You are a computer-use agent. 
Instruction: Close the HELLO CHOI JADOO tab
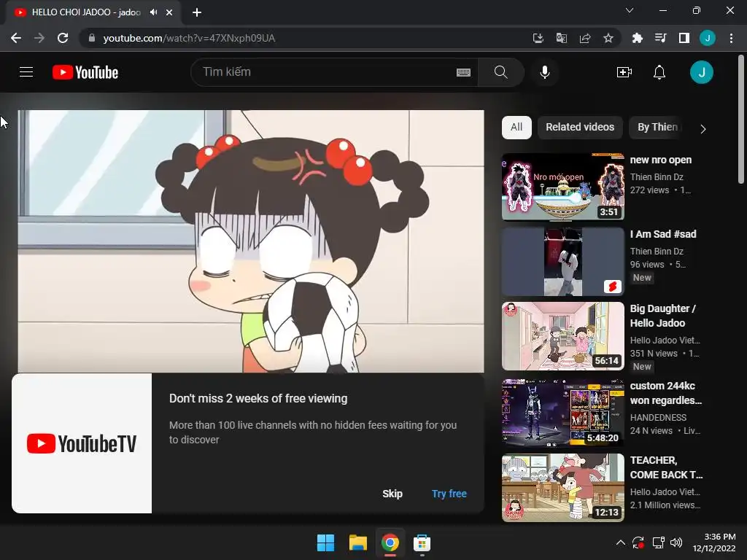point(169,12)
